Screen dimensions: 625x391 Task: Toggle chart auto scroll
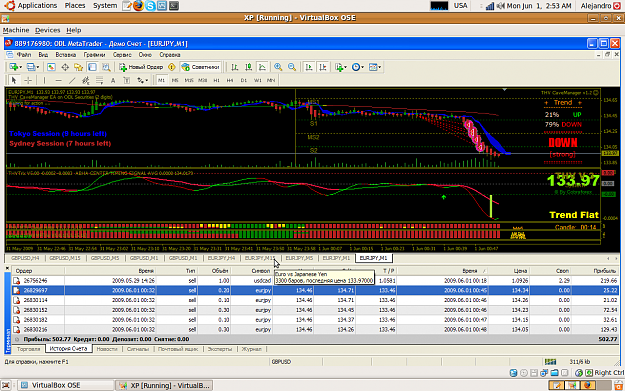[309, 67]
